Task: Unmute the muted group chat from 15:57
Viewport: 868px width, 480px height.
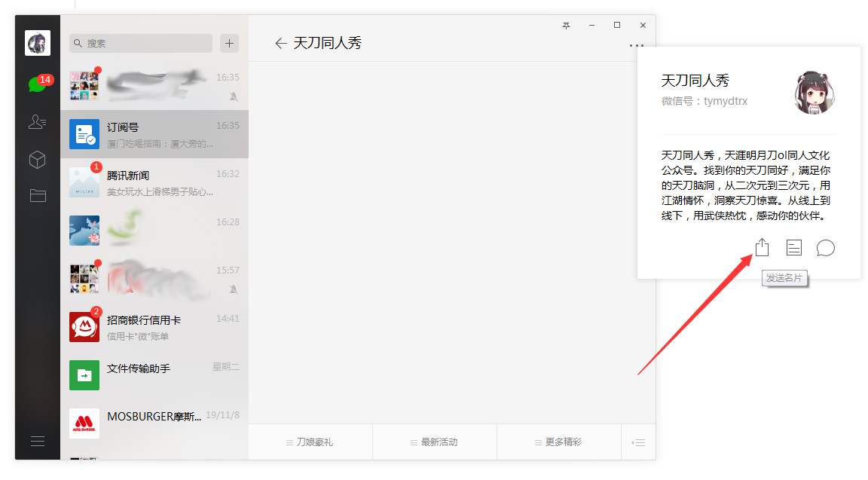Action: pyautogui.click(x=235, y=289)
